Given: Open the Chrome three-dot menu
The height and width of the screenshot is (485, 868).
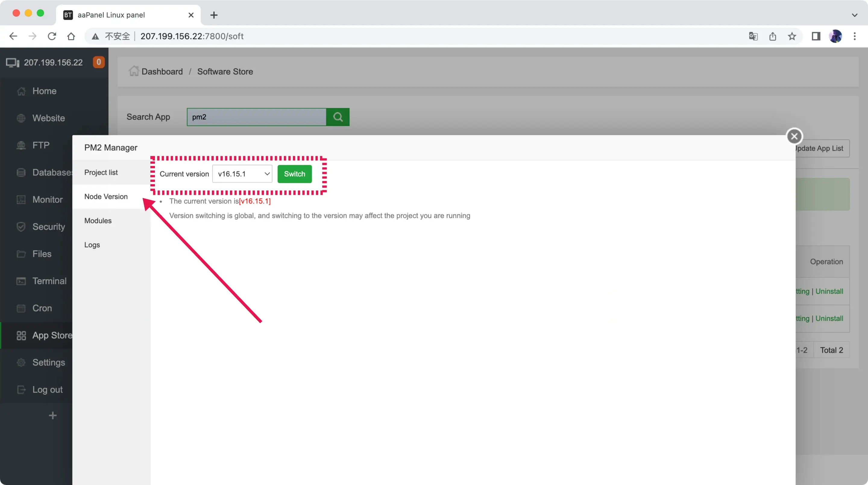Looking at the screenshot, I should pos(854,36).
